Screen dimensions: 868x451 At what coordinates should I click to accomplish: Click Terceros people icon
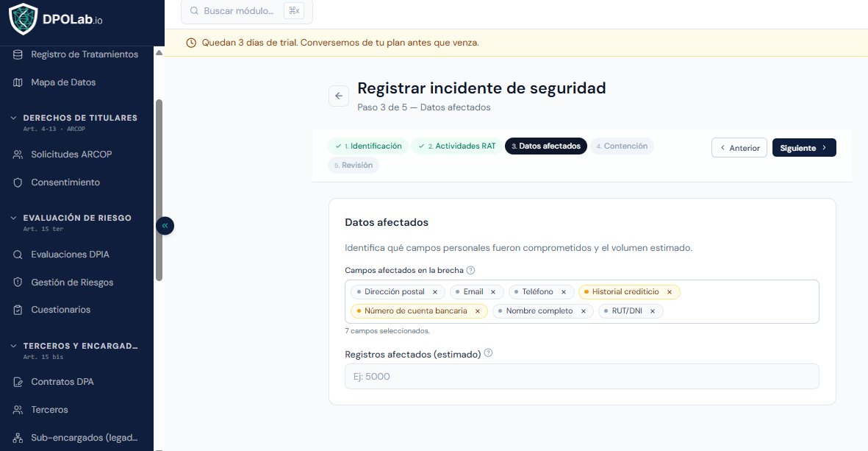coord(18,410)
